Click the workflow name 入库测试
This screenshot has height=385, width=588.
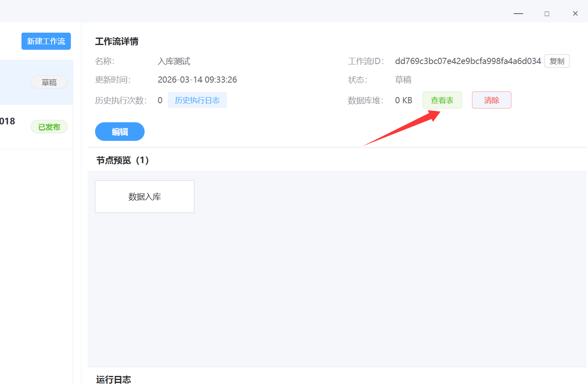[174, 62]
